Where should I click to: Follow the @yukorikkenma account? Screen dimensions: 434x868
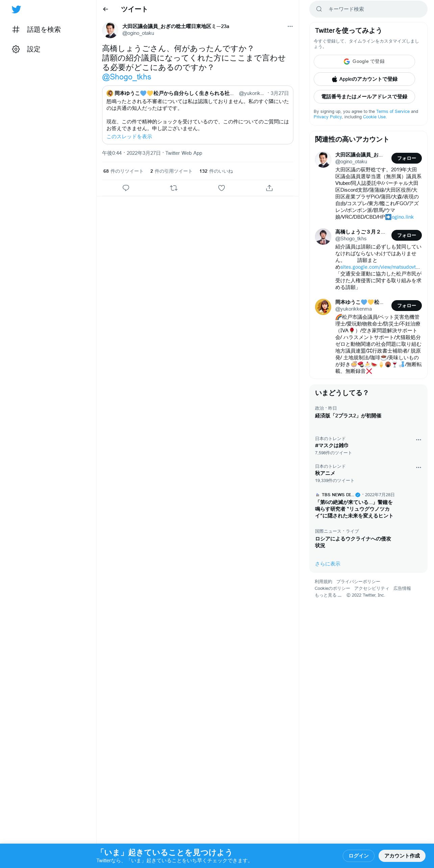(x=407, y=306)
